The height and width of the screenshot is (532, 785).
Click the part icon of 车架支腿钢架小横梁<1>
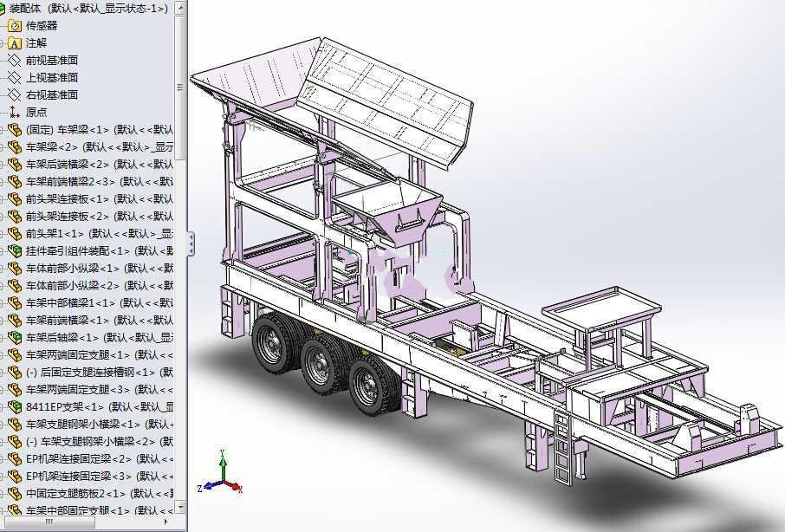(x=15, y=424)
